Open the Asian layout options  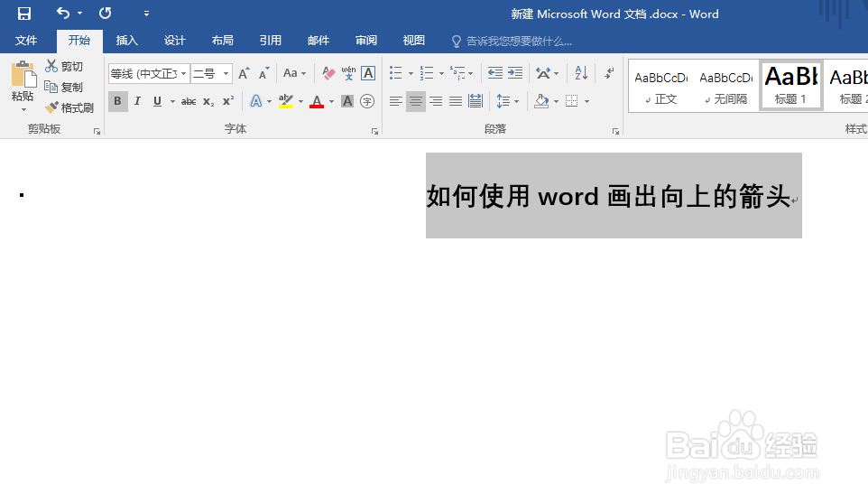(547, 73)
